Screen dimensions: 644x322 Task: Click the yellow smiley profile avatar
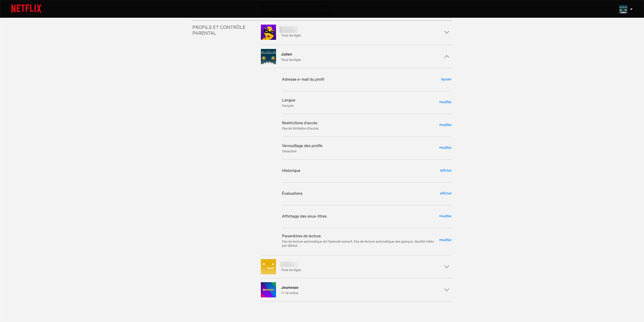[x=268, y=267]
